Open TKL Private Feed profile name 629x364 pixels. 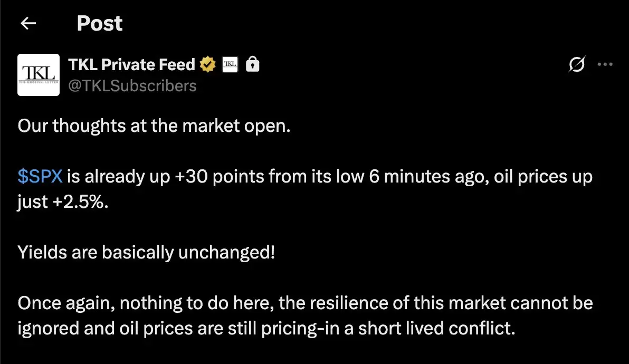(131, 64)
